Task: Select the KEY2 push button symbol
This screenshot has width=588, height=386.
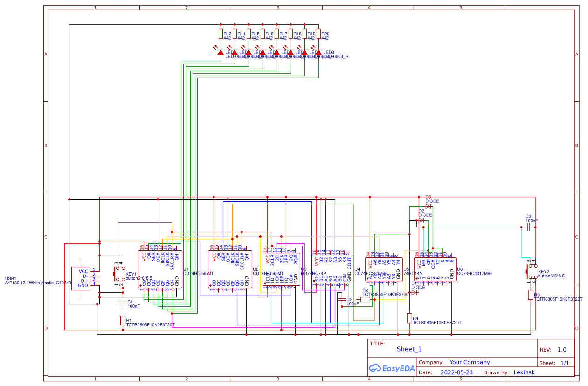Action: [531, 271]
